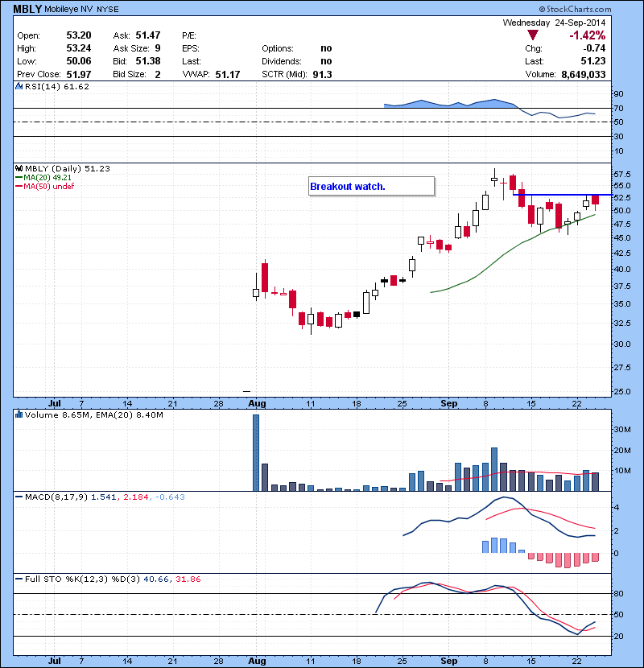Click the Low value 50.06
This screenshot has width=644, height=668.
coord(79,61)
